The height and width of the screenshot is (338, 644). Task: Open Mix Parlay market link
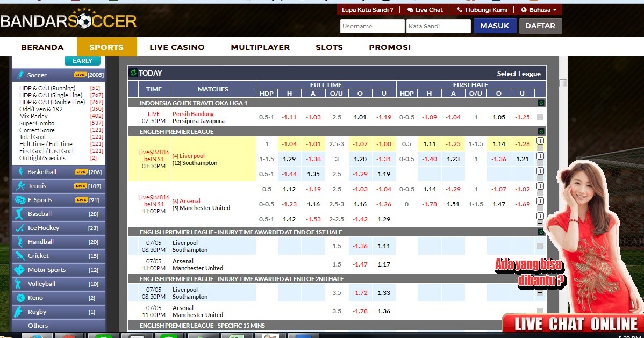tap(33, 116)
